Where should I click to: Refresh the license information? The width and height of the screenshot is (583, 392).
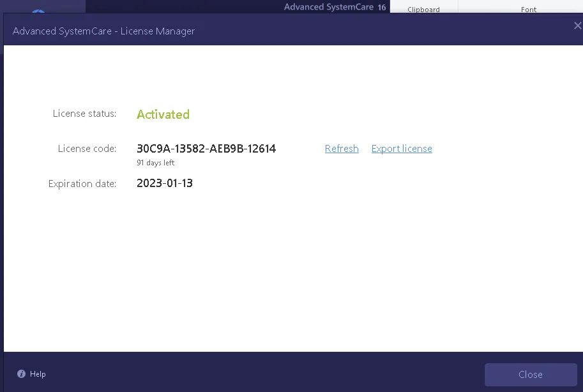pos(342,149)
